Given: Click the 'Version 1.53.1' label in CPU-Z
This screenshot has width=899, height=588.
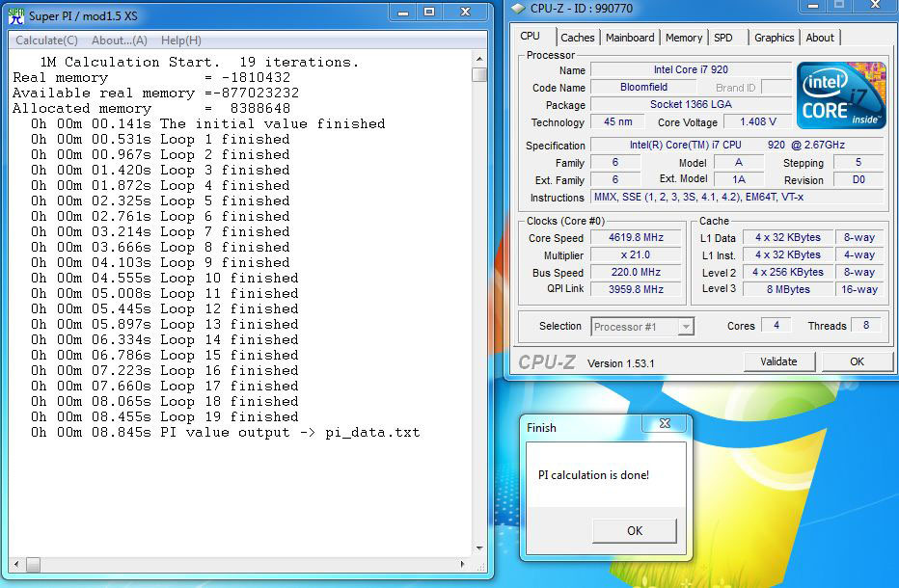Looking at the screenshot, I should (x=621, y=363).
